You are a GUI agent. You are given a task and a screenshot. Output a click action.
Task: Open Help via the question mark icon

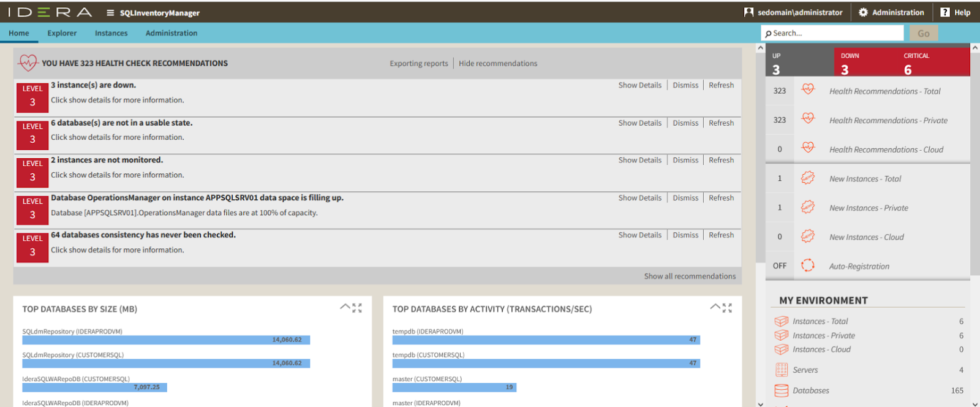(945, 12)
